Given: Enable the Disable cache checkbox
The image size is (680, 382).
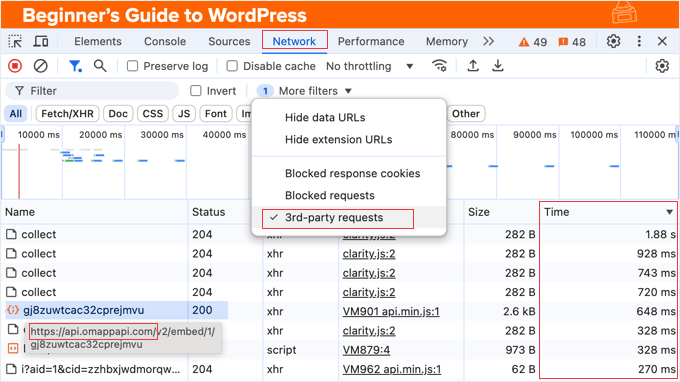Looking at the screenshot, I should (x=232, y=66).
